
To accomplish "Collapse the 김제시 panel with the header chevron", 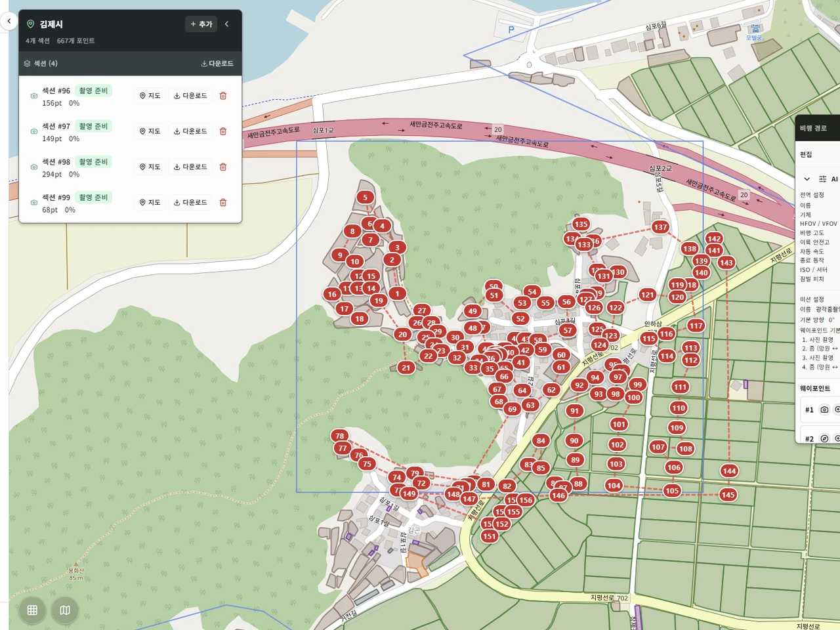I will pyautogui.click(x=227, y=24).
